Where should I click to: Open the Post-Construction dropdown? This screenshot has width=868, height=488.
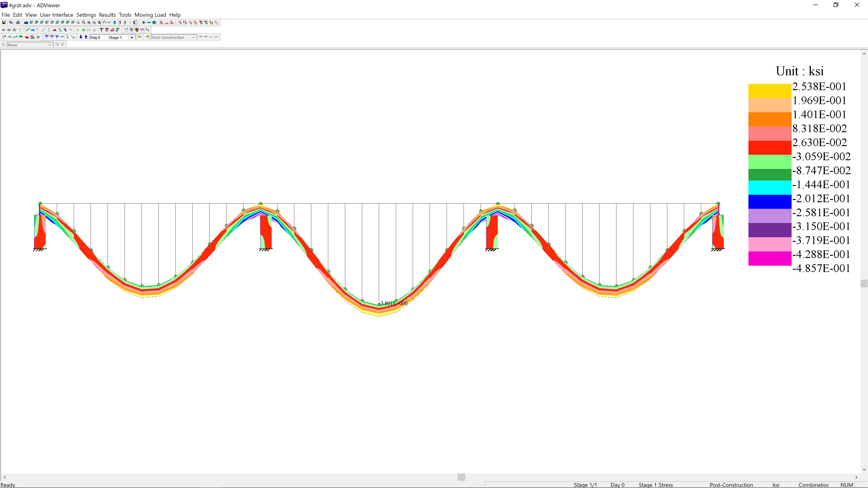click(x=193, y=37)
